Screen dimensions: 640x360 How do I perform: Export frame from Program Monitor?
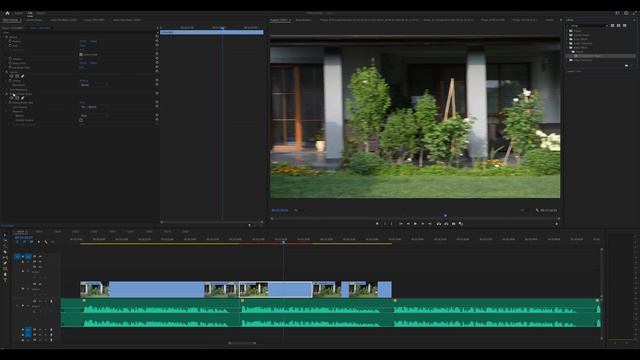click(x=453, y=224)
